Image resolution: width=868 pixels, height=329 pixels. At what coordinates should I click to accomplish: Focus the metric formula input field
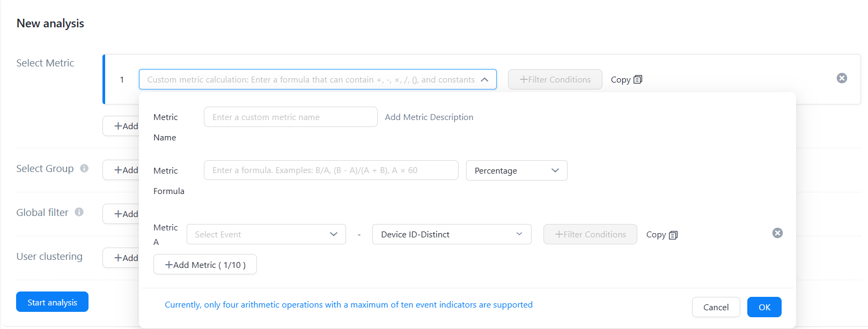[x=330, y=170]
